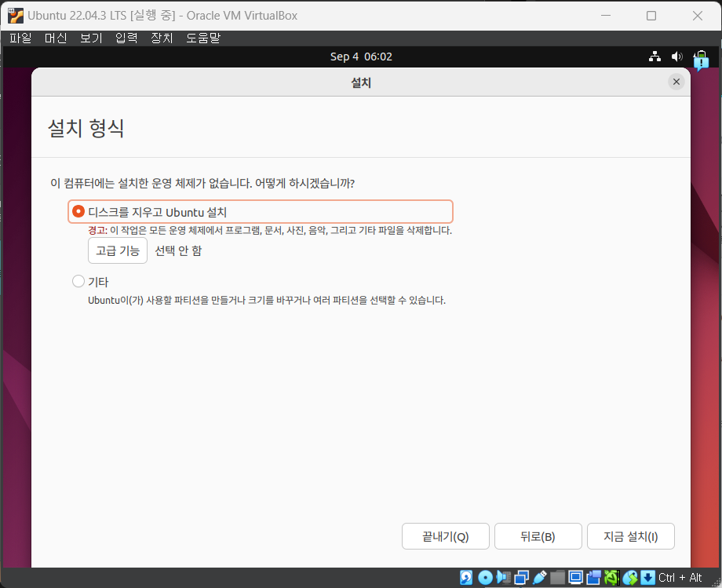Open the 머신 menu
Screen dimensions: 722x588
coord(56,38)
